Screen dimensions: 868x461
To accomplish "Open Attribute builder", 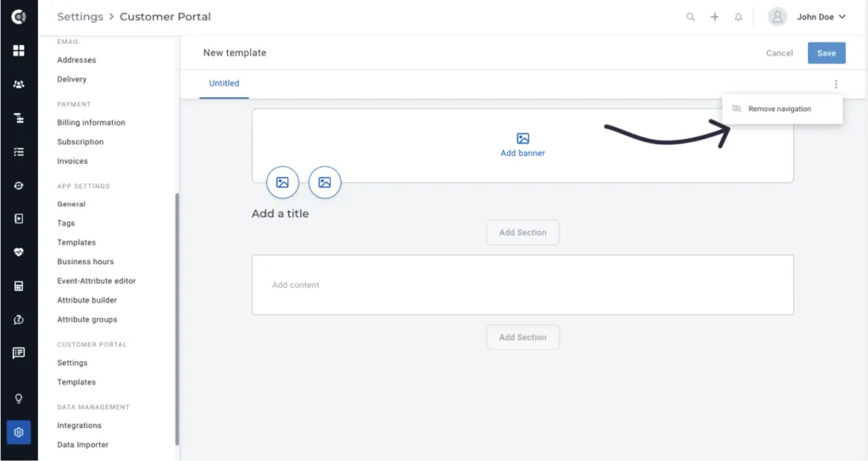I will pos(87,300).
